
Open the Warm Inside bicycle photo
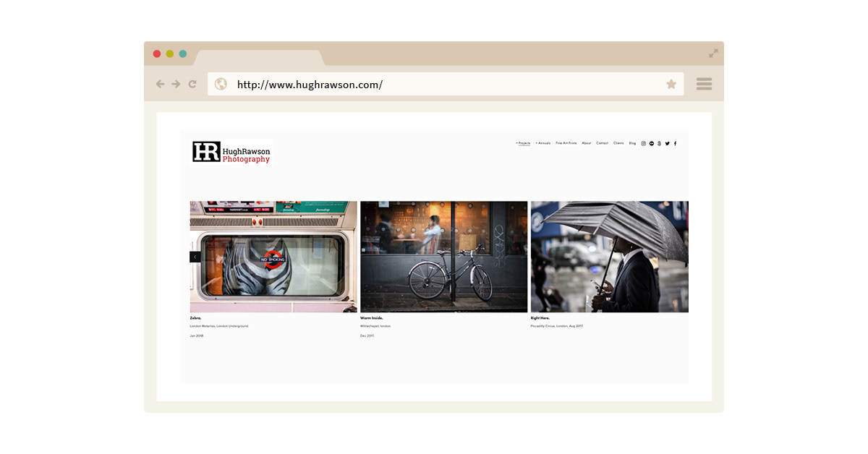(444, 257)
